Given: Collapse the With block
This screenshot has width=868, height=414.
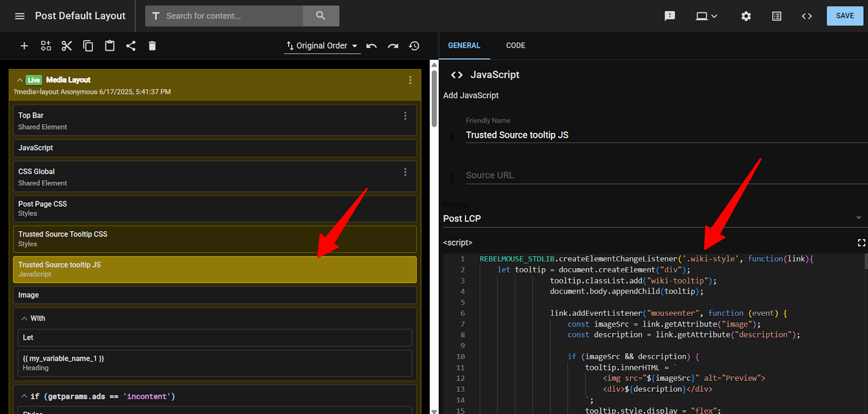Looking at the screenshot, I should tap(24, 319).
